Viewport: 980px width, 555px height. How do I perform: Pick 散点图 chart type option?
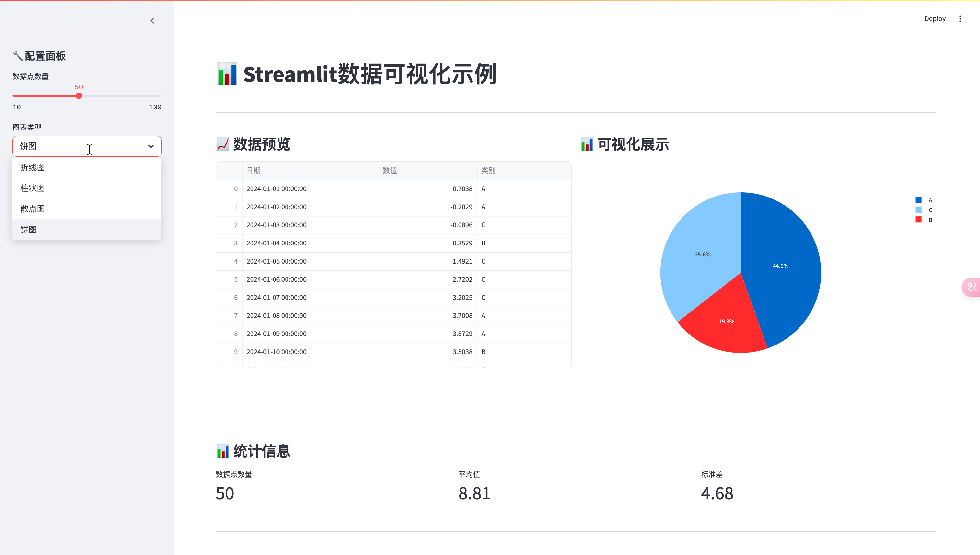33,209
